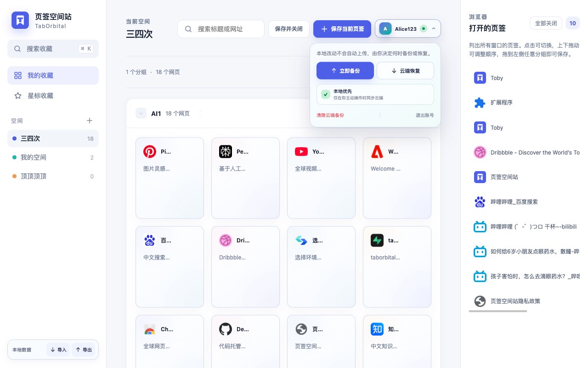The image size is (588, 368).
Task: Click the blue dot of 三四次
Action: (14, 138)
